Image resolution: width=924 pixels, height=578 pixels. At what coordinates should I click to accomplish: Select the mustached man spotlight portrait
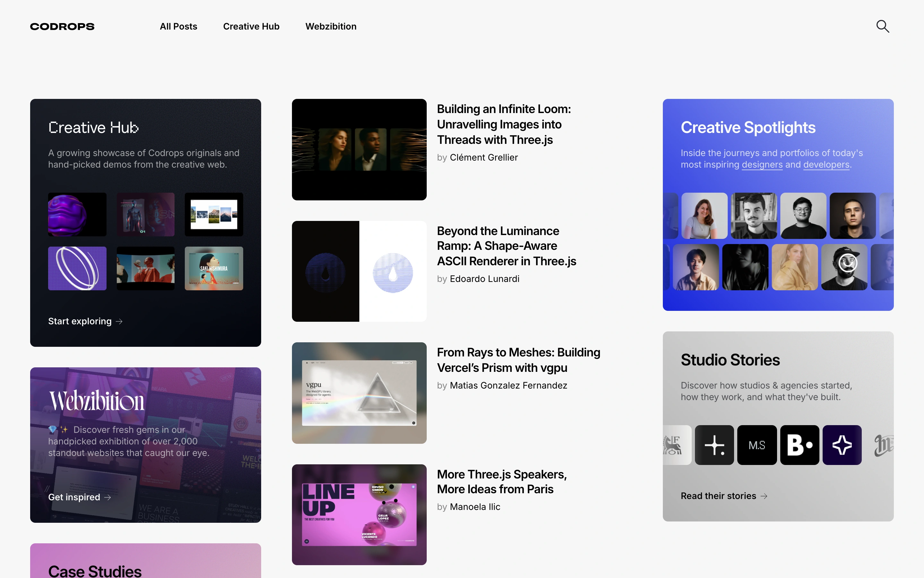pyautogui.click(x=754, y=215)
